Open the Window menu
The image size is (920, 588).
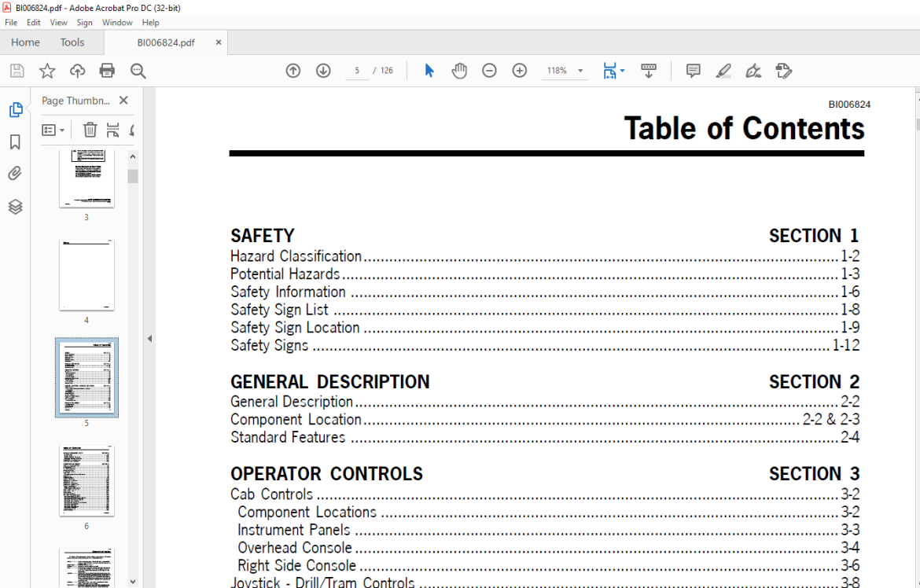coord(117,22)
